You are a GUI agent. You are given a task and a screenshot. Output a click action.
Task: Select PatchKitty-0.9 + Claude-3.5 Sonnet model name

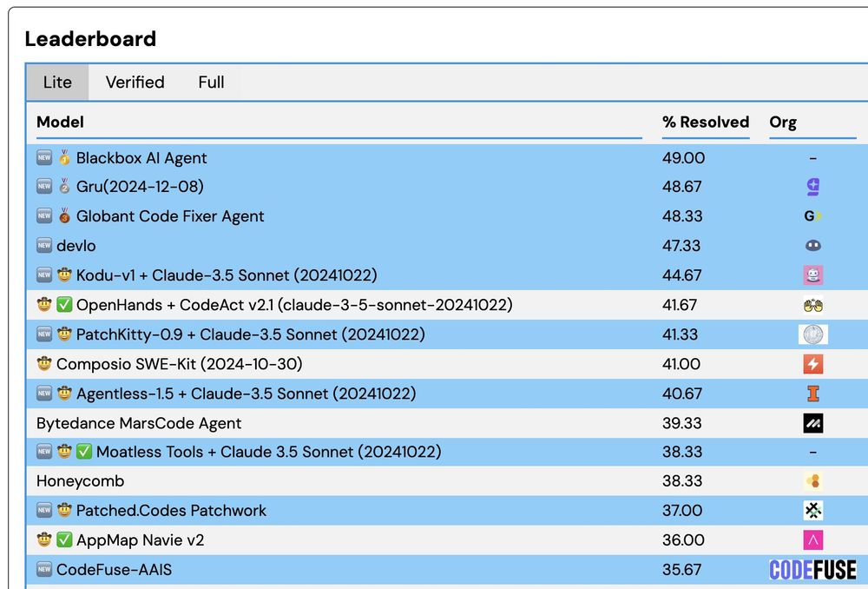(x=251, y=334)
